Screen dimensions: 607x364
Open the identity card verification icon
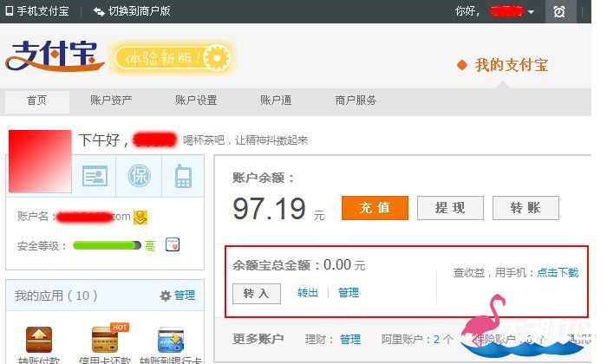pos(95,177)
